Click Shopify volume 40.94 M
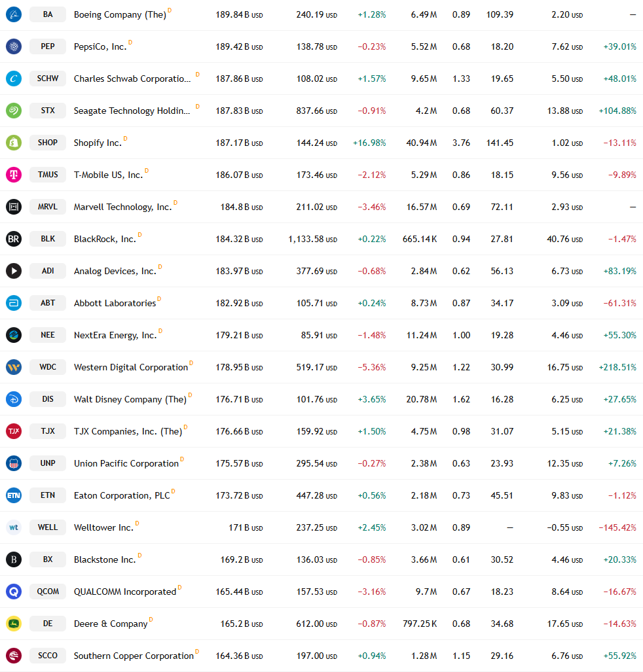This screenshot has height=672, width=643. pos(422,143)
